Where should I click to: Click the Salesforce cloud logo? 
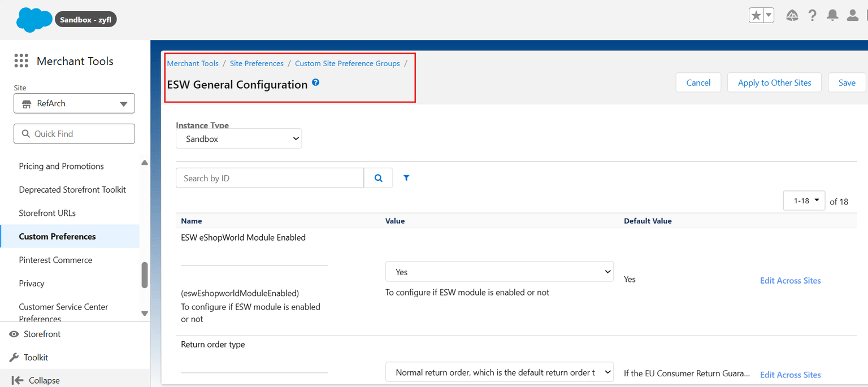34,20
